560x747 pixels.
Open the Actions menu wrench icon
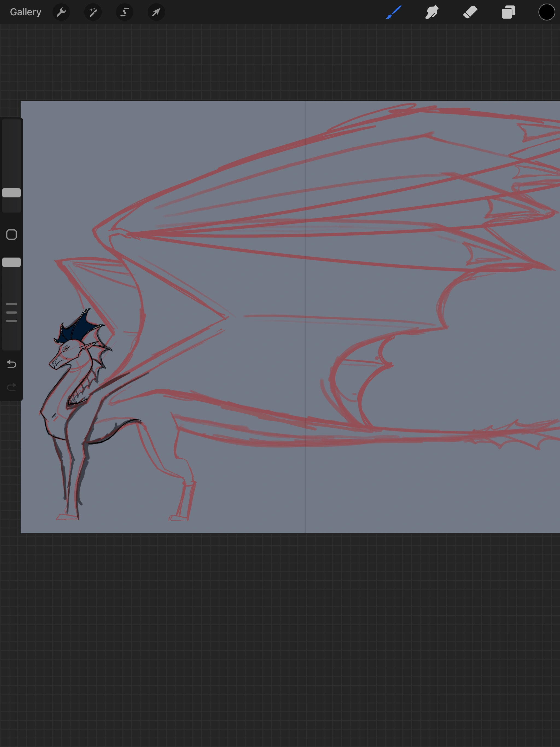pyautogui.click(x=61, y=12)
